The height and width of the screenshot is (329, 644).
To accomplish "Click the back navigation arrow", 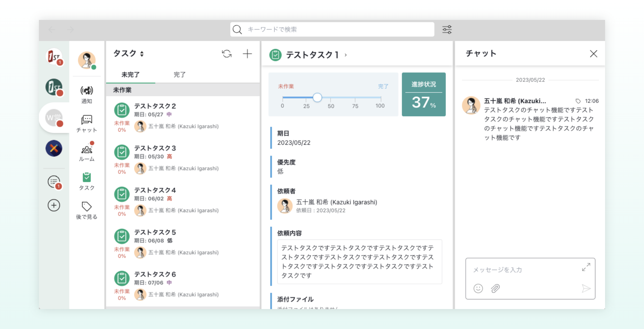I will click(52, 30).
